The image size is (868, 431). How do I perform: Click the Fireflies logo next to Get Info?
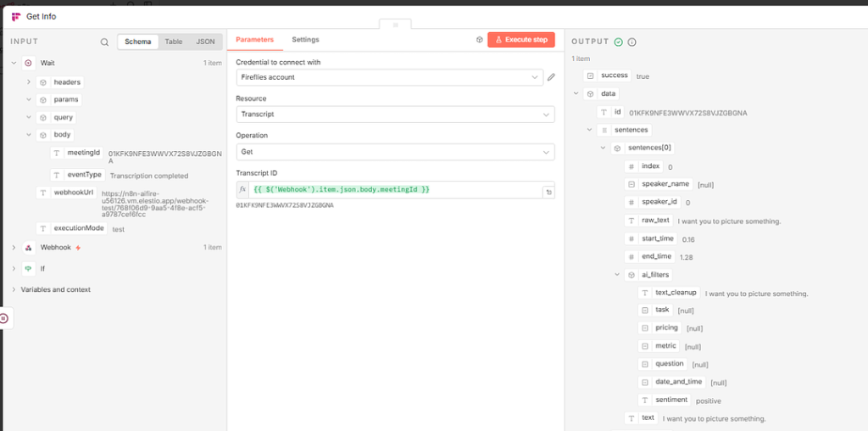click(x=15, y=17)
